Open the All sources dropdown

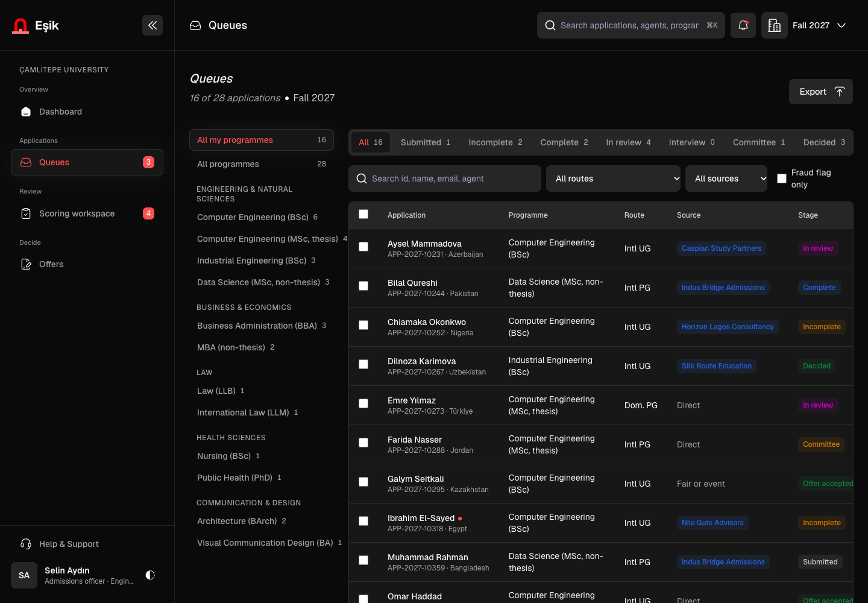pos(726,178)
